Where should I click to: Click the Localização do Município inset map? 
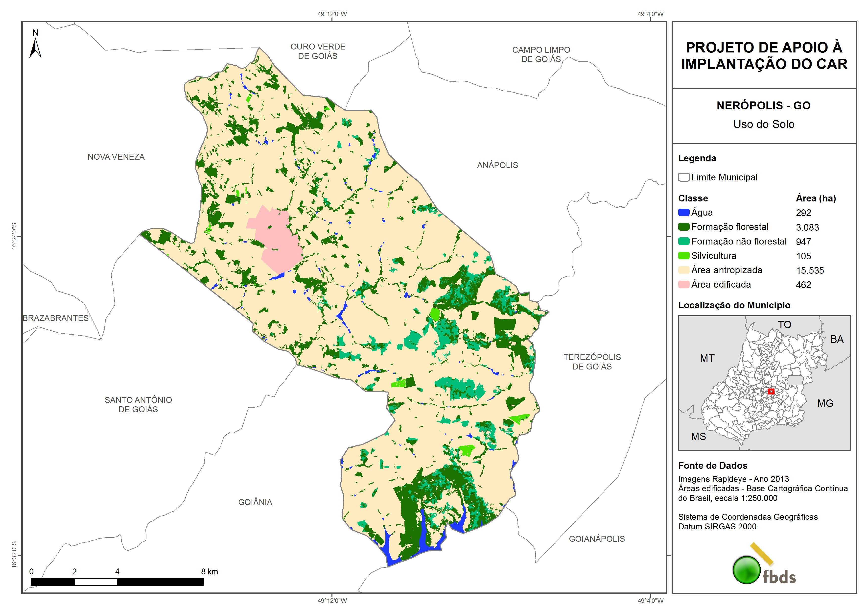click(764, 383)
